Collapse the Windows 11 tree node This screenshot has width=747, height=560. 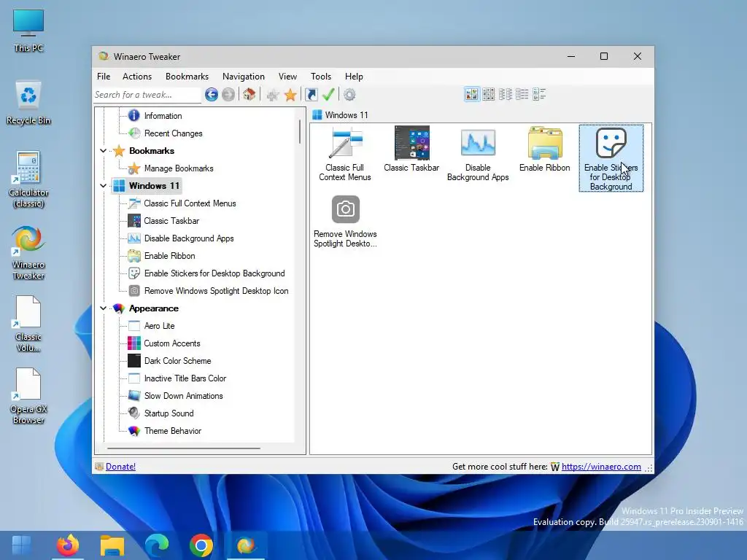[x=103, y=186]
